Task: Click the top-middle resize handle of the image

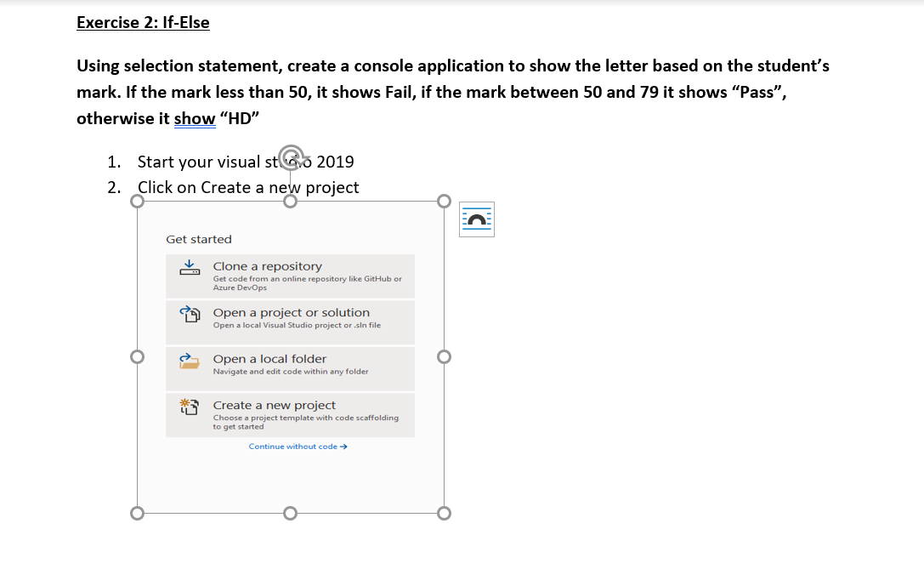Action: [x=290, y=199]
